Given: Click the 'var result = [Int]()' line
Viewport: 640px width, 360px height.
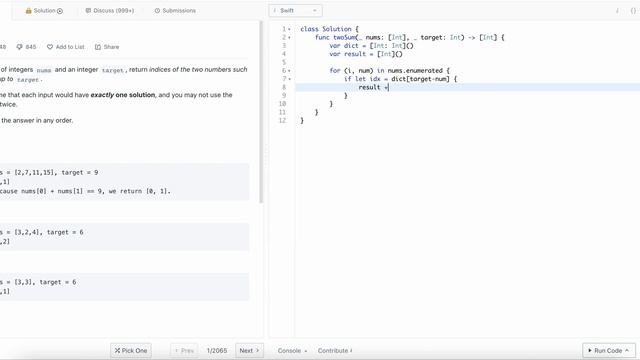Looking at the screenshot, I should [366, 54].
